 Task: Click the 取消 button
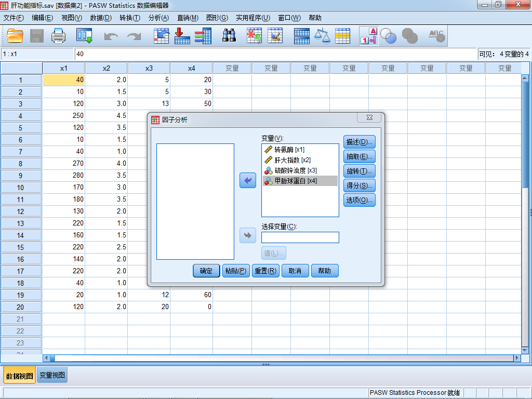tap(295, 271)
